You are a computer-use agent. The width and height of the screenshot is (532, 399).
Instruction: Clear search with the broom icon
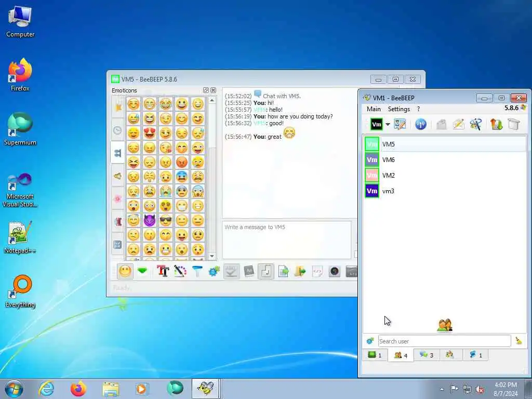(x=519, y=341)
